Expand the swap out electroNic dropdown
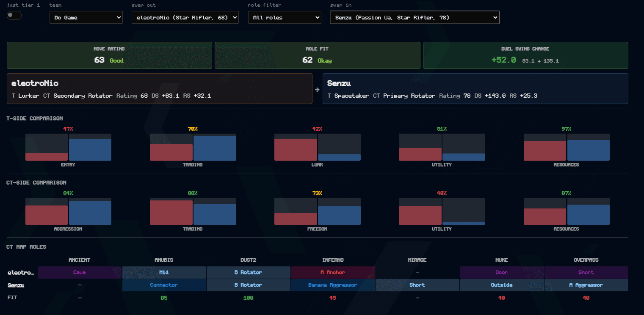 [185, 17]
